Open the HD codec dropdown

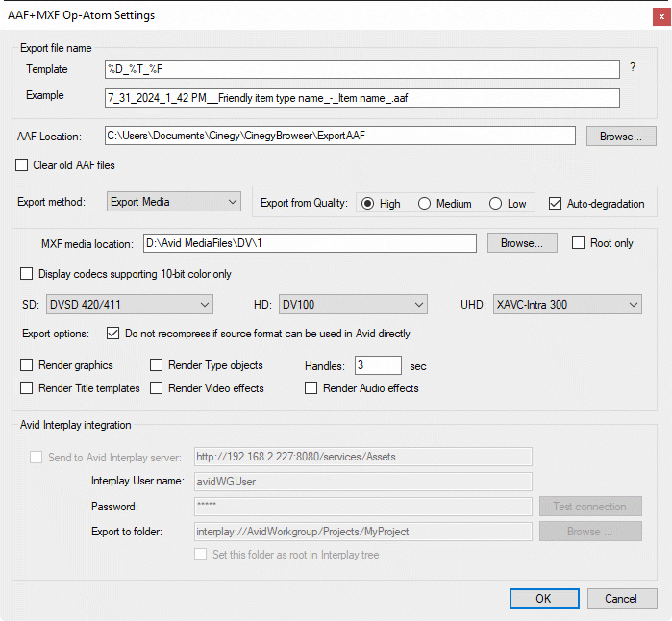[353, 305]
